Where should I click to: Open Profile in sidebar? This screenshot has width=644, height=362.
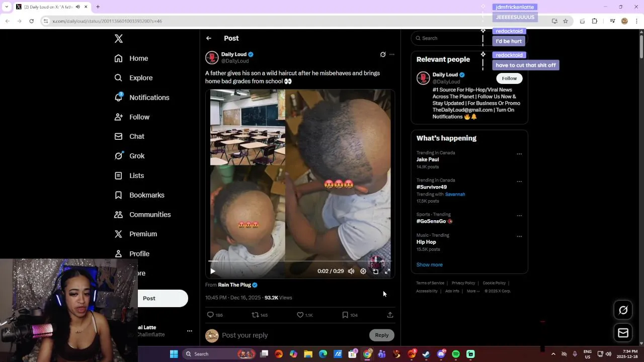pyautogui.click(x=132, y=254)
